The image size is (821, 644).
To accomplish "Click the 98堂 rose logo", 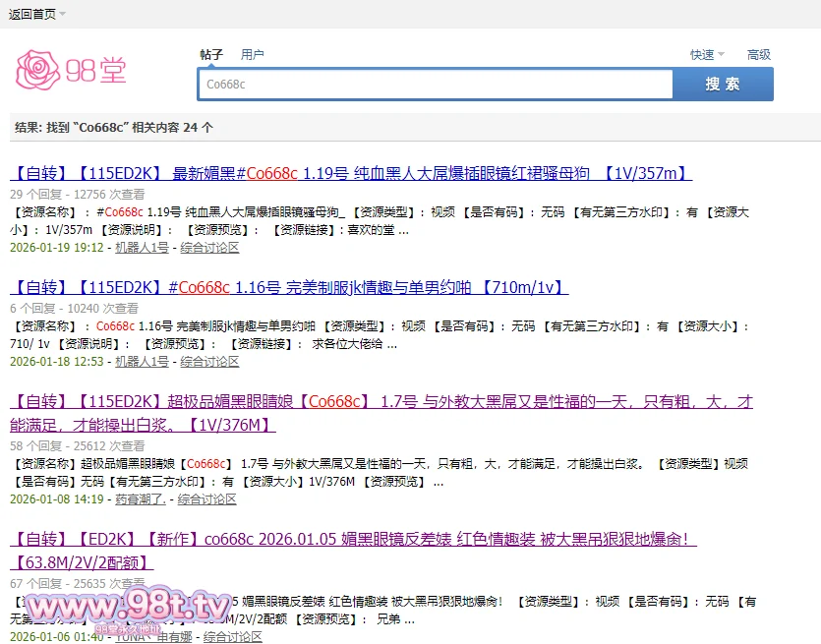I will [71, 69].
